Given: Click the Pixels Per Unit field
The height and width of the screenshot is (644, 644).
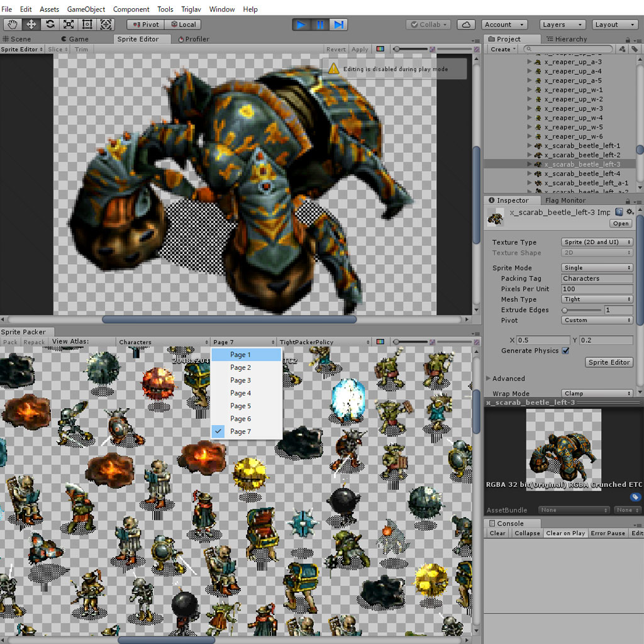Looking at the screenshot, I should click(597, 289).
